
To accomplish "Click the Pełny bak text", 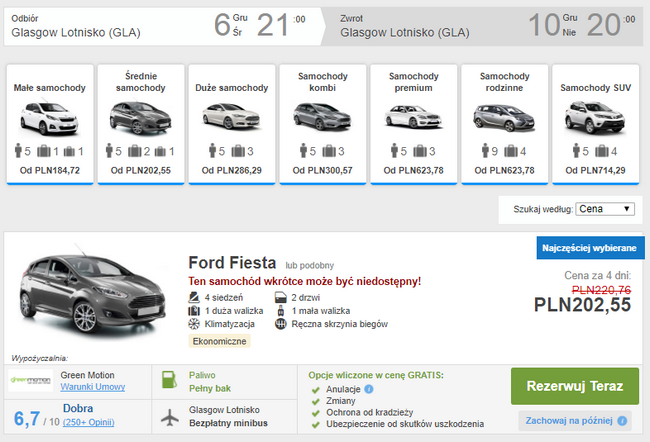I will pos(210,389).
